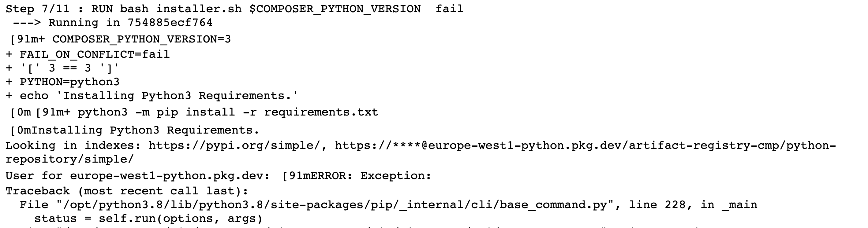This screenshot has width=868, height=228.
Task: Click the container ID 754885ecf764
Action: [x=170, y=23]
